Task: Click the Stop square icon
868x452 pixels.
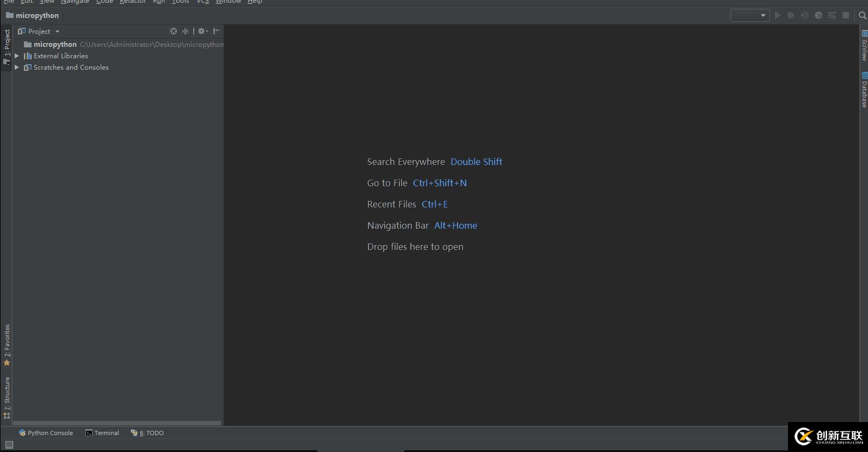Action: pyautogui.click(x=846, y=15)
